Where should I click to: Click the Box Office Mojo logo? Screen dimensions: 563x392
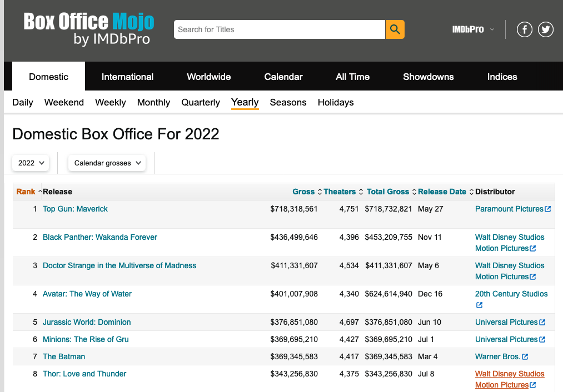[x=89, y=29]
